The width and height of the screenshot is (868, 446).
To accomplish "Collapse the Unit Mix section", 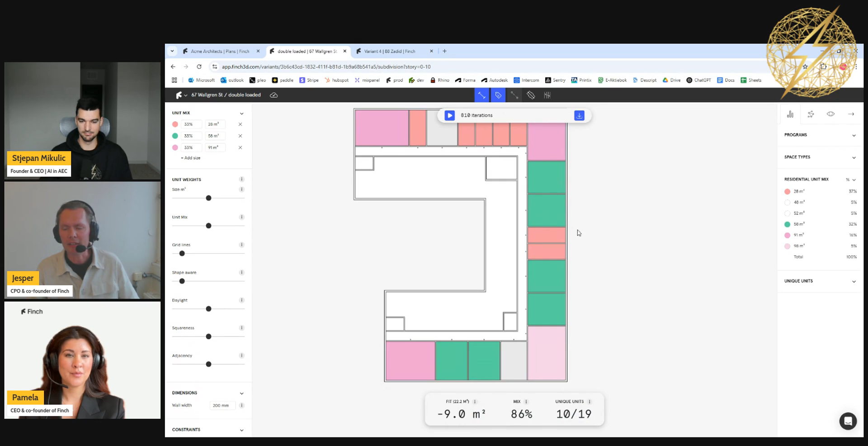I will click(x=241, y=113).
